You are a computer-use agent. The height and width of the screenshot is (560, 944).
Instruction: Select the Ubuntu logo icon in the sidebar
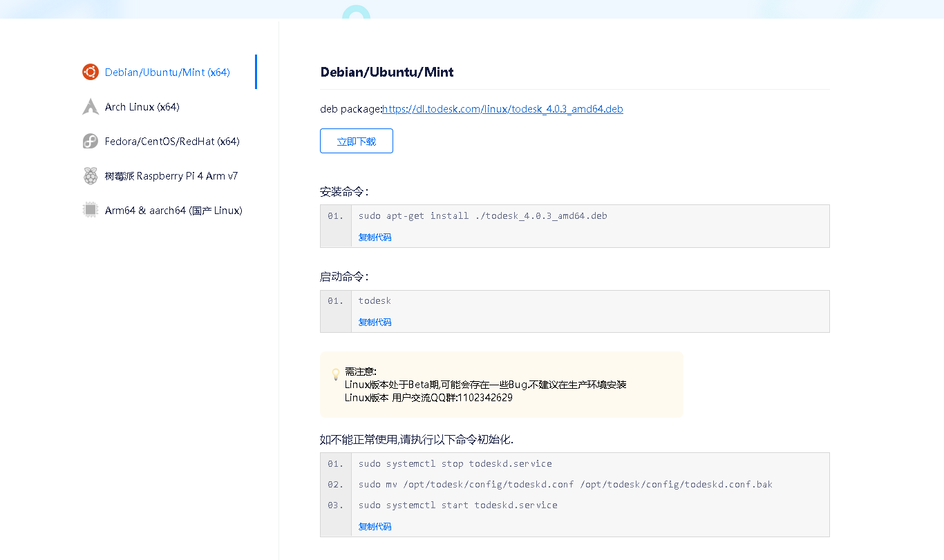(x=90, y=71)
